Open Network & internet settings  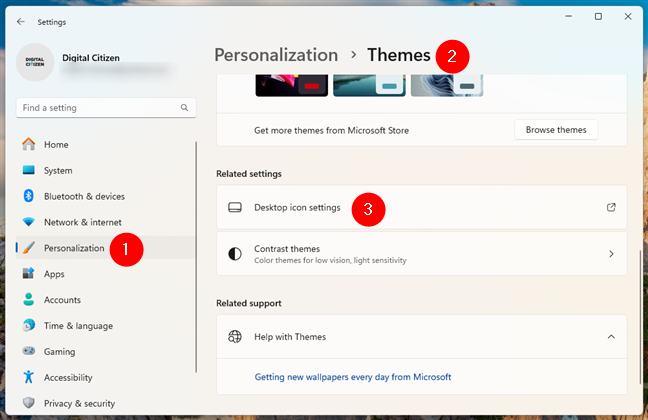[x=105, y=222]
